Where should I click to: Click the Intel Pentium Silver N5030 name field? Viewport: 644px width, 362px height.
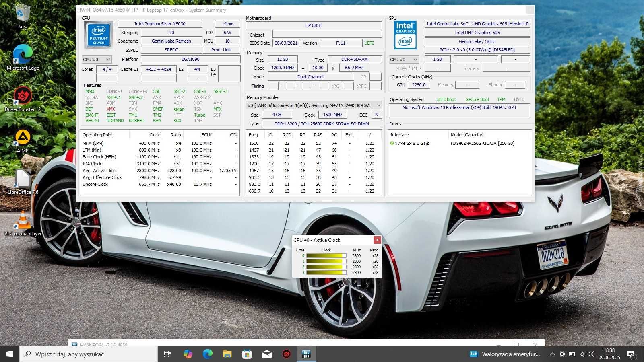tap(160, 24)
